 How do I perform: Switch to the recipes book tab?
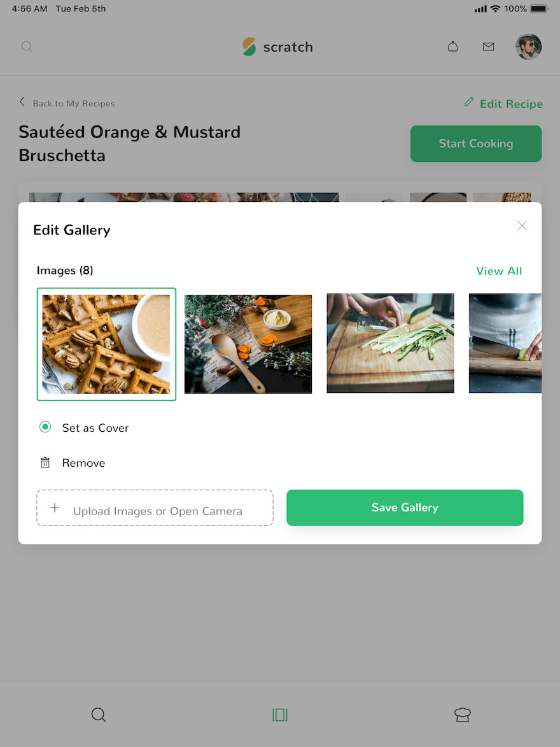pyautogui.click(x=280, y=715)
